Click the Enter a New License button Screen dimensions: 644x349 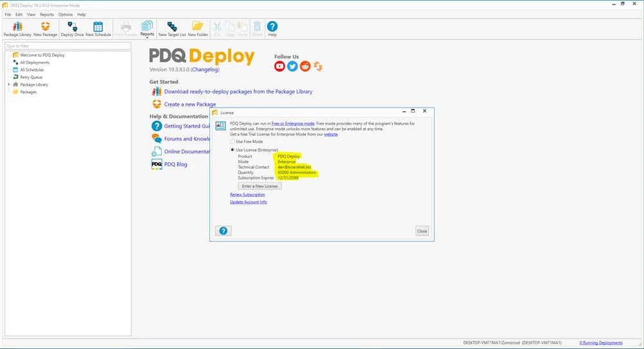[x=260, y=186]
